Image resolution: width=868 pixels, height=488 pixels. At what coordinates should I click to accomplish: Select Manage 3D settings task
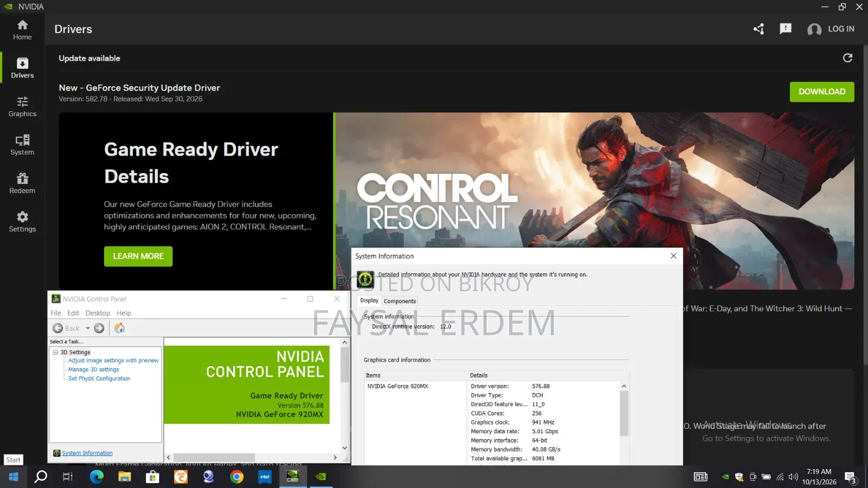[x=94, y=370]
